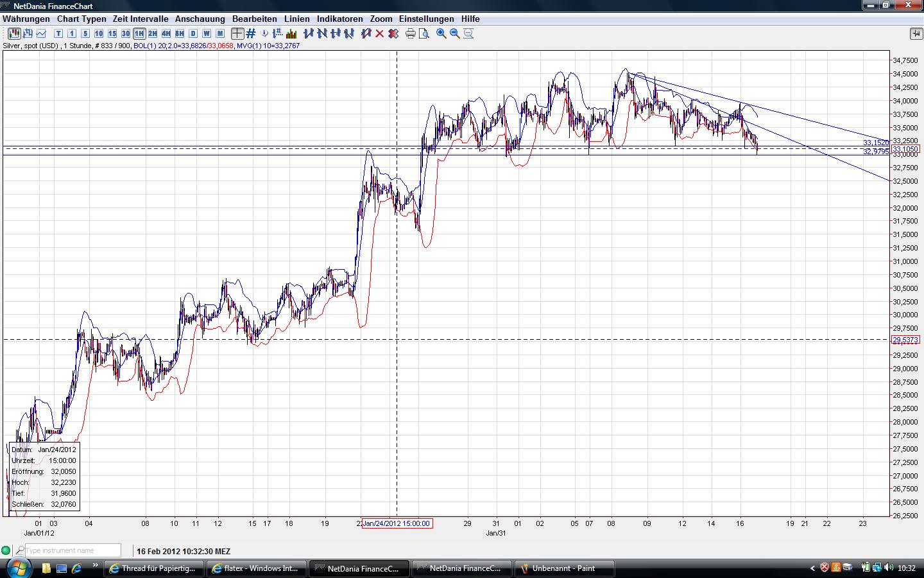
Task: Select the line chart type icon
Action: 42,33
